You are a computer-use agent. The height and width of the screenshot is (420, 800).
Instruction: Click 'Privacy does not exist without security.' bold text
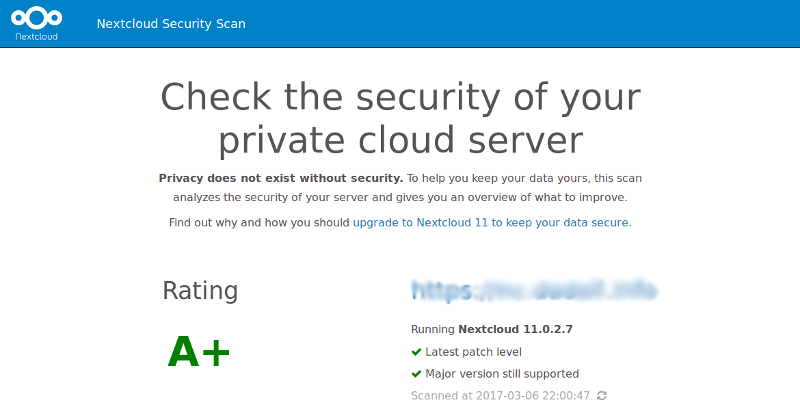click(281, 178)
